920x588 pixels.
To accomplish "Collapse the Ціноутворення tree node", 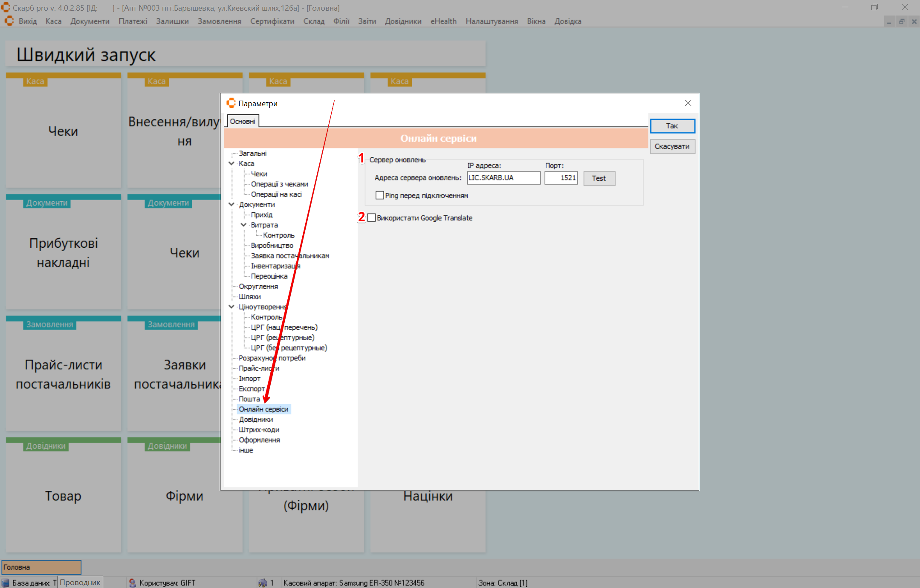I will tap(231, 307).
